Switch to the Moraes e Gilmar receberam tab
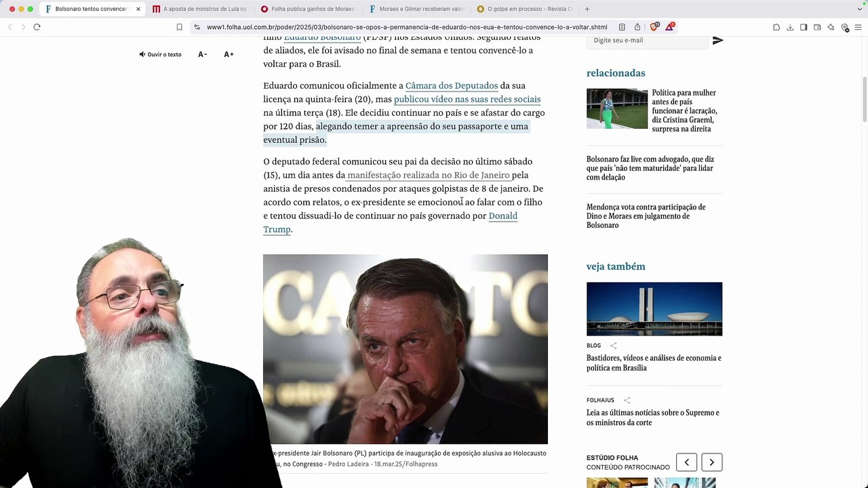This screenshot has width=868, height=488. tap(416, 9)
